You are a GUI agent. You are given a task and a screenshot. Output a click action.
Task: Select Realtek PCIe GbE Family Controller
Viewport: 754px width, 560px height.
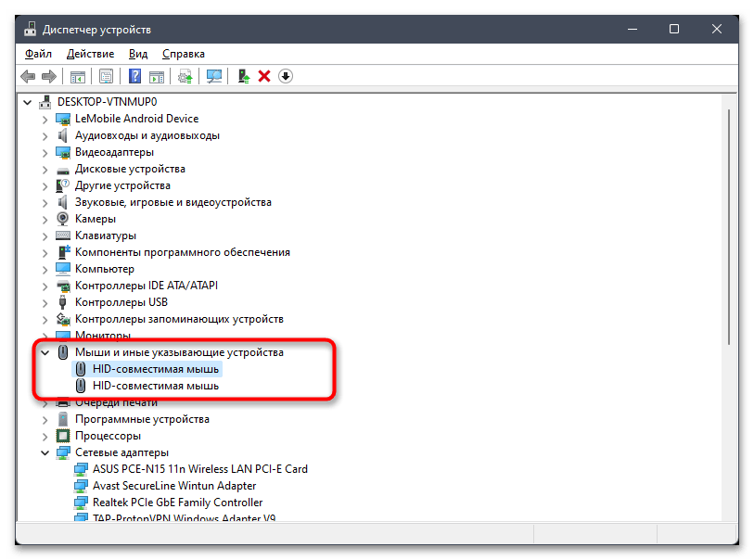tap(177, 503)
